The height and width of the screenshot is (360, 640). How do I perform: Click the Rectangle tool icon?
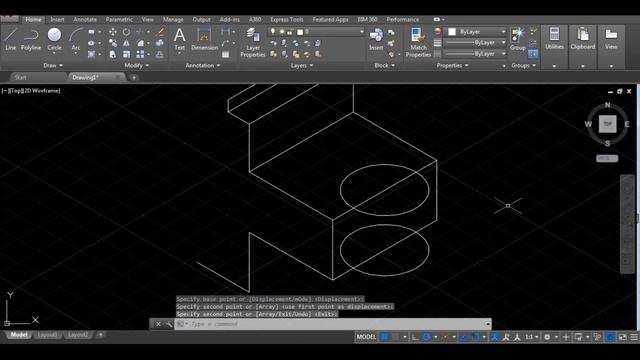click(x=91, y=32)
